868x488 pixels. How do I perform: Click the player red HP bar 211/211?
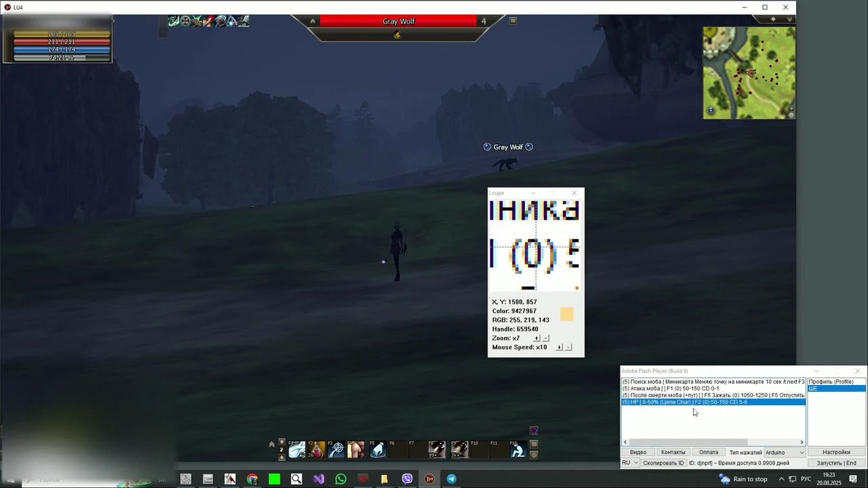(x=62, y=42)
